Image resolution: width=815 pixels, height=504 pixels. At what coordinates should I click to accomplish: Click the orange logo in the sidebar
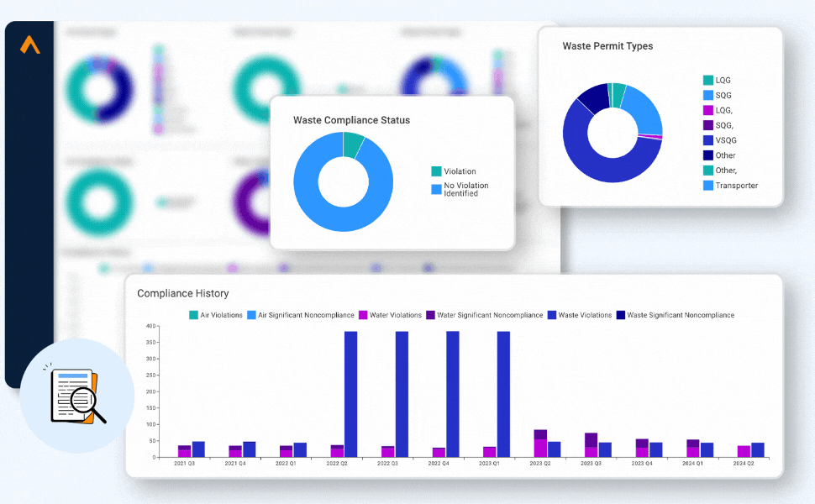pyautogui.click(x=30, y=45)
